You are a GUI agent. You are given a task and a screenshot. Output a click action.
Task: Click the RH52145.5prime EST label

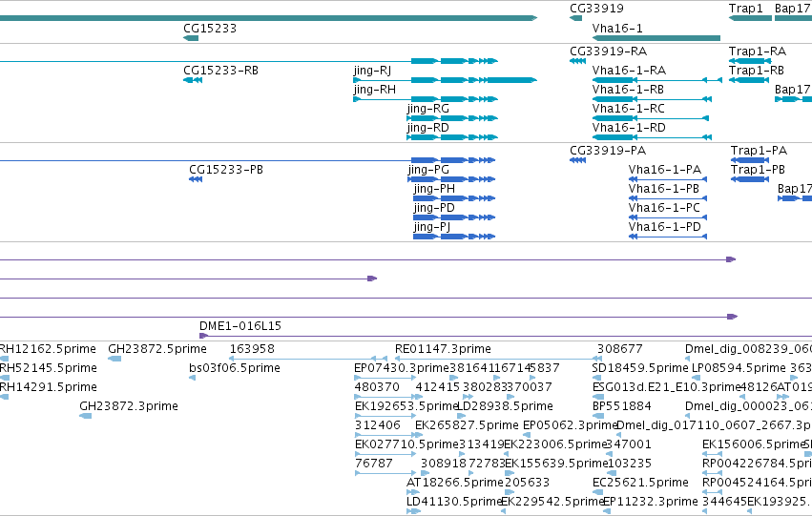(x=48, y=368)
